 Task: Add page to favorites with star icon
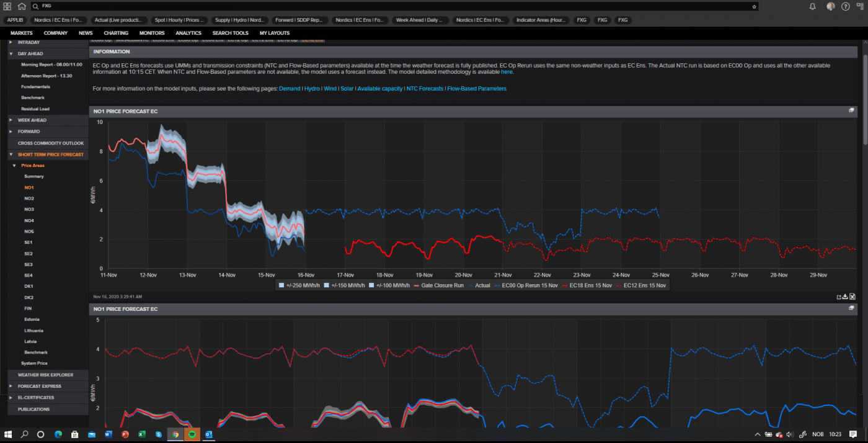tap(754, 6)
